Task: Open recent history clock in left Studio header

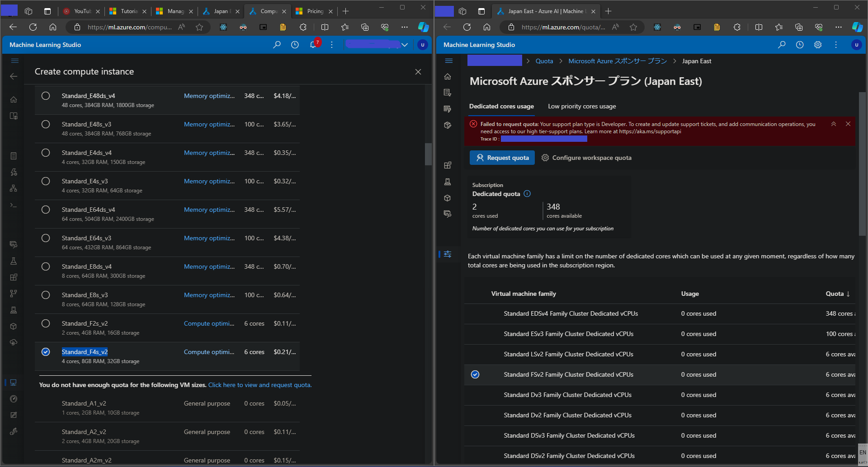Action: [295, 45]
